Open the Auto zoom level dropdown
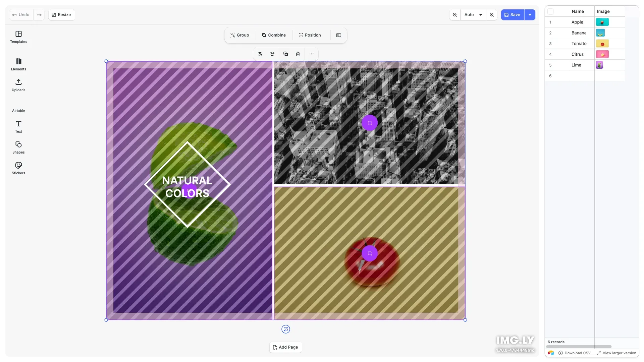This screenshot has width=644, height=362. (x=473, y=15)
